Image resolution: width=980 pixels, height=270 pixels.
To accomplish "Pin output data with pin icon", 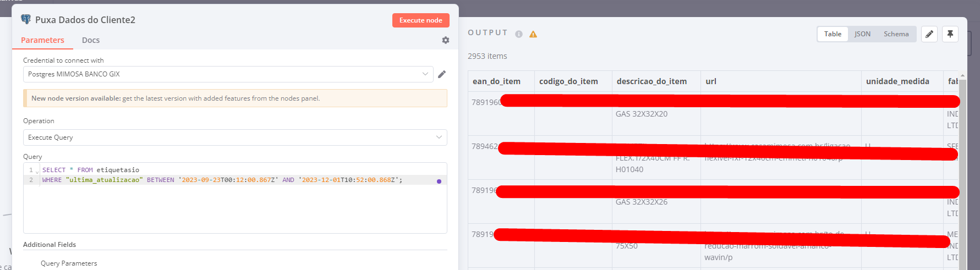I will [950, 34].
